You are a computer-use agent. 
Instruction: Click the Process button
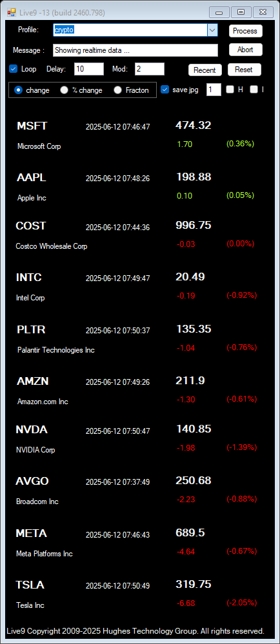[x=245, y=31]
